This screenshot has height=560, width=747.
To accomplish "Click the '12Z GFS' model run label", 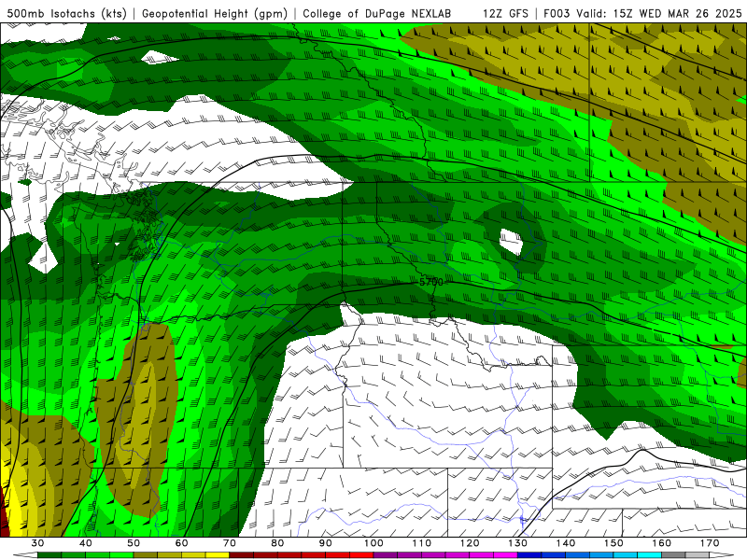I will (505, 13).
